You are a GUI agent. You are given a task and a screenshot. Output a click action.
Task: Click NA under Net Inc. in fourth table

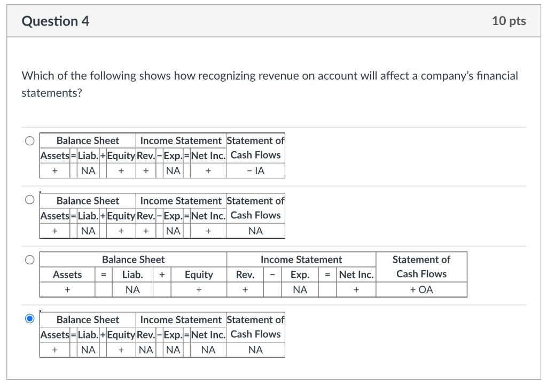tap(208, 350)
